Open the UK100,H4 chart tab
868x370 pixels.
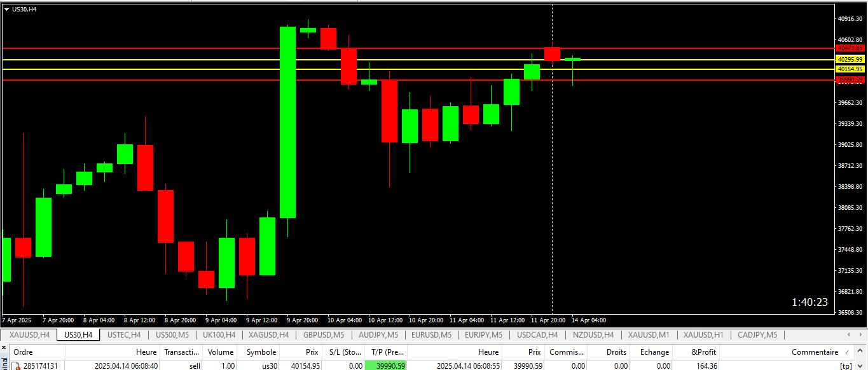point(219,334)
